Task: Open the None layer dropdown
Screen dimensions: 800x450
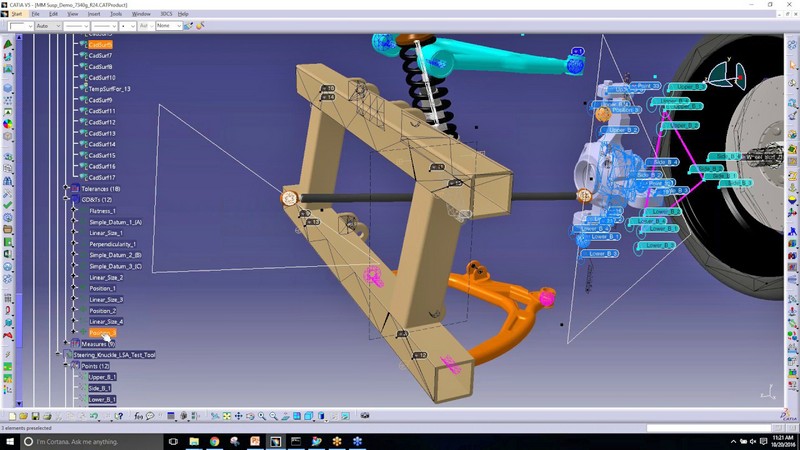Action: [169, 26]
